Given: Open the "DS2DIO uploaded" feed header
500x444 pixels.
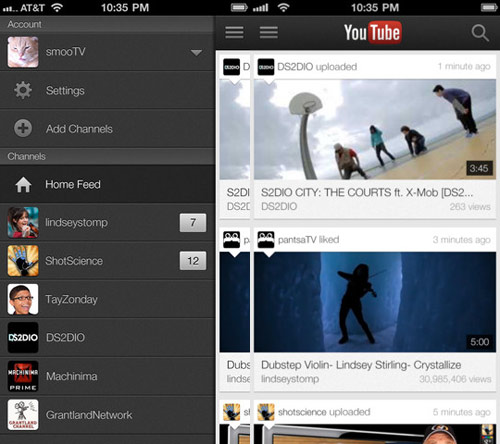Looking at the screenshot, I should [x=317, y=67].
